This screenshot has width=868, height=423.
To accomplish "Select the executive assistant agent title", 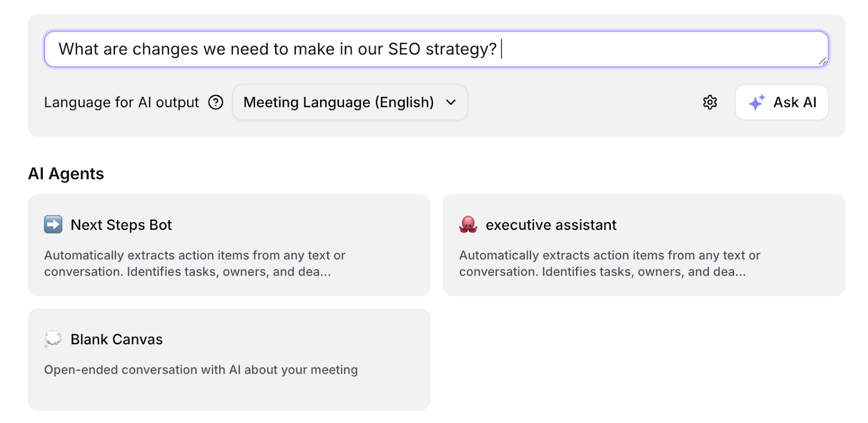I will click(x=551, y=225).
